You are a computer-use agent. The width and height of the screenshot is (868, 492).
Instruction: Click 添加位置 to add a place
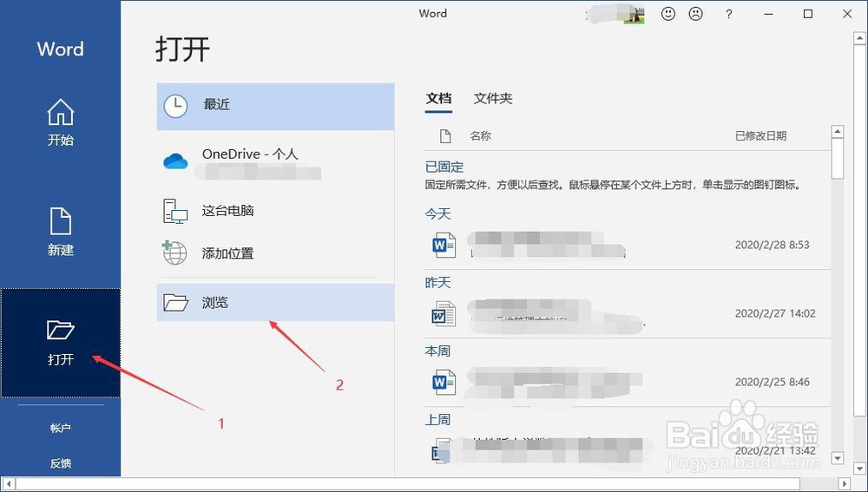pos(275,253)
